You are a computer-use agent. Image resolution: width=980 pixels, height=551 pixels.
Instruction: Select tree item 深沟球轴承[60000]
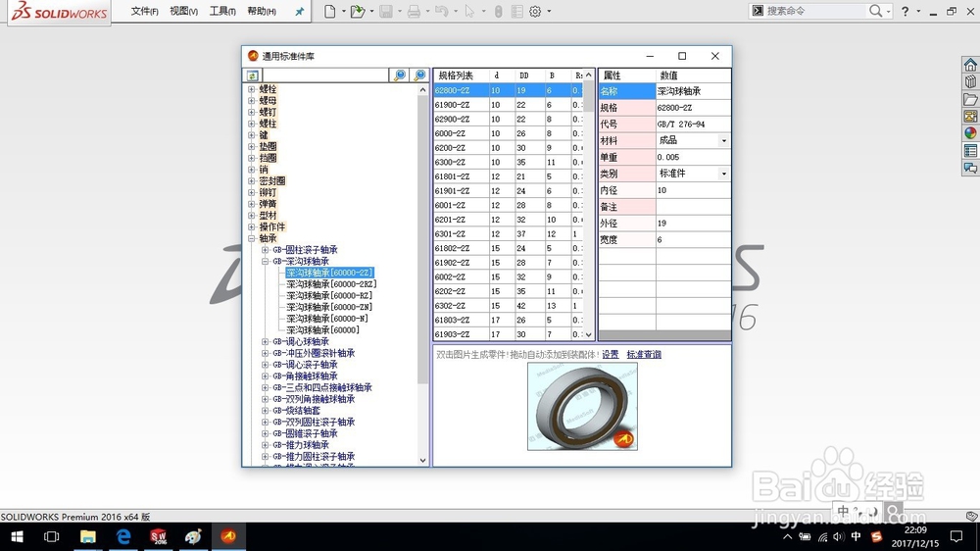(323, 330)
